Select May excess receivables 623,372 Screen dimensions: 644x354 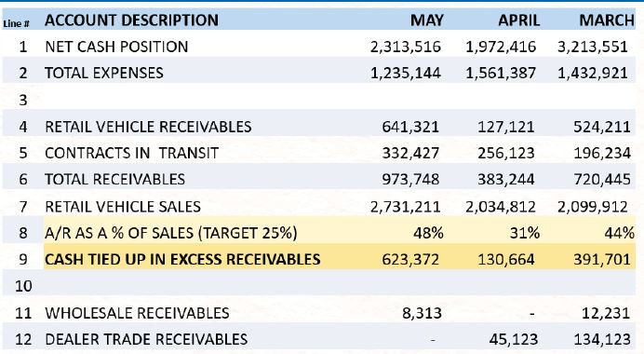click(x=410, y=259)
